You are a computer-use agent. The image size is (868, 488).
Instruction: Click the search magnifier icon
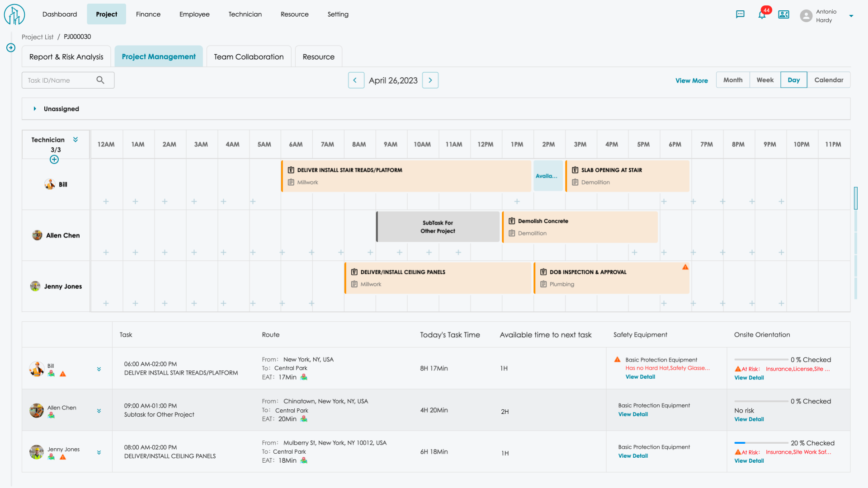(100, 80)
